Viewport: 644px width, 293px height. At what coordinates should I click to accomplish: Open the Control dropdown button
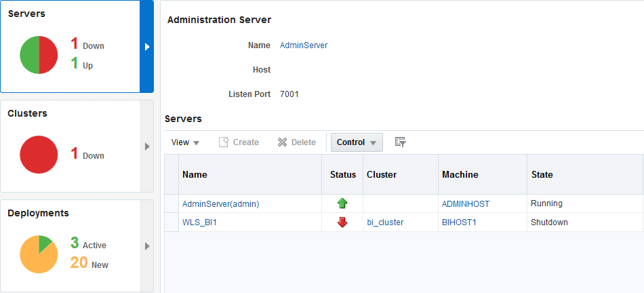[x=357, y=142]
